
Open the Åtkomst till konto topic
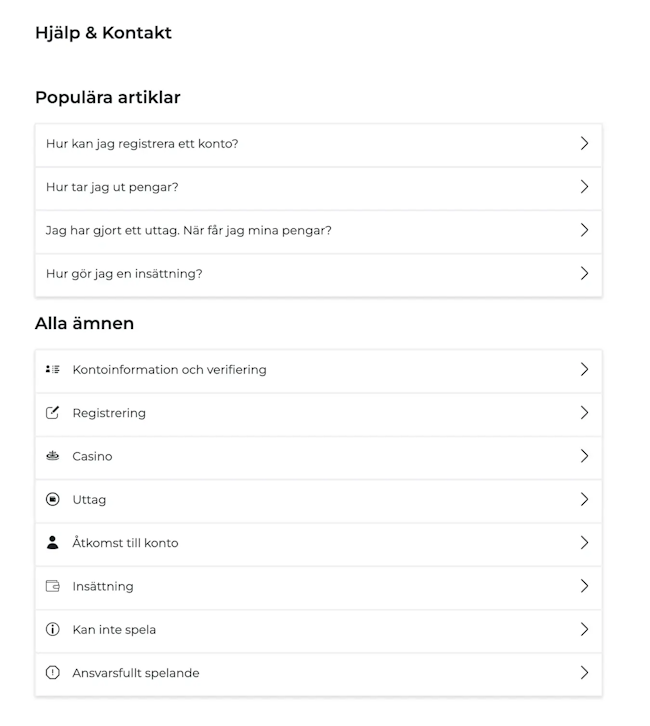pyautogui.click(x=319, y=543)
